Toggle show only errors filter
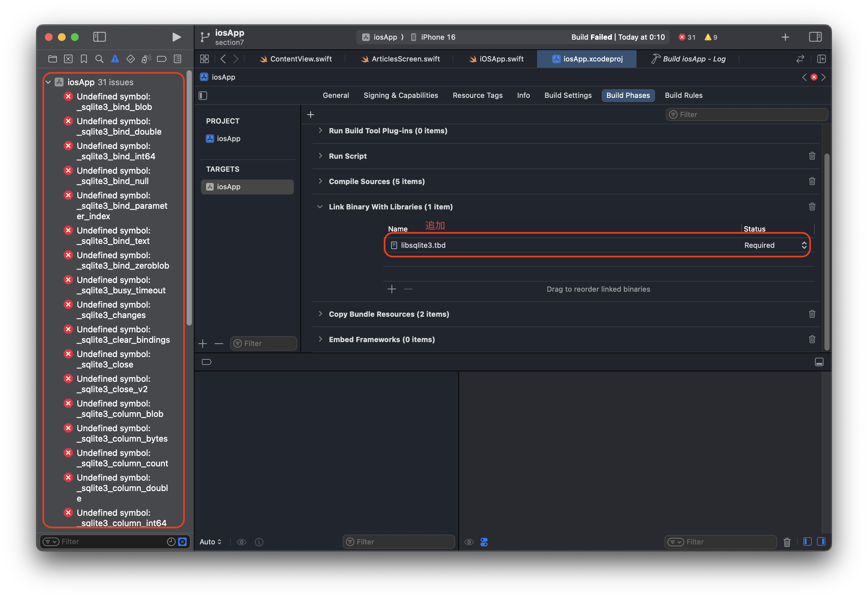The image size is (868, 599). click(182, 541)
